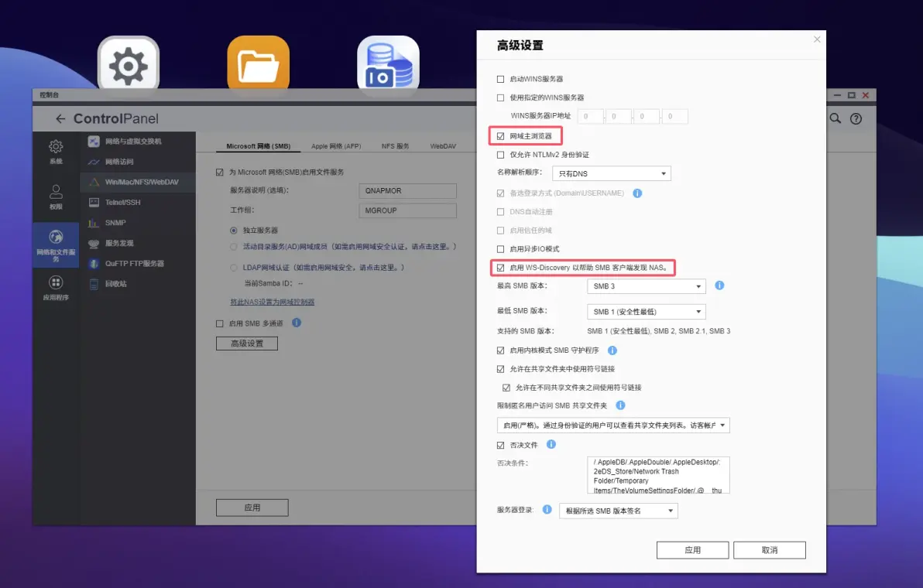The image size is (923, 588).
Task: Open link 将此NAS设置为网域控制器
Action: point(272,302)
